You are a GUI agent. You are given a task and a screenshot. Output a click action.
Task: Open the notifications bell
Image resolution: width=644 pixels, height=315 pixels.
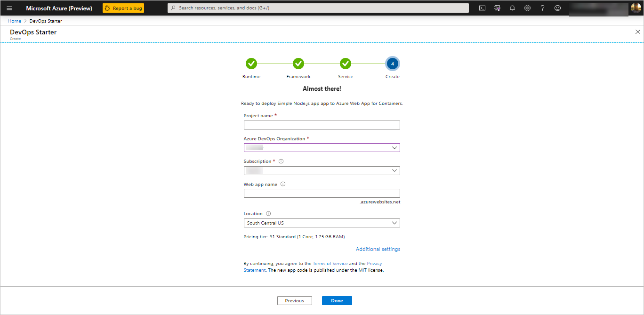pos(512,8)
